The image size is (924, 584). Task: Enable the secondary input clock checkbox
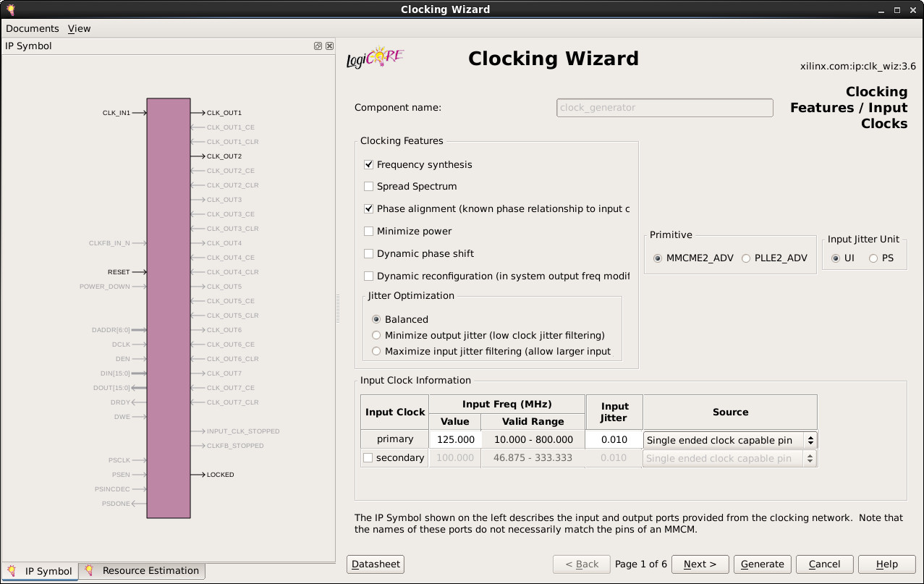(368, 457)
